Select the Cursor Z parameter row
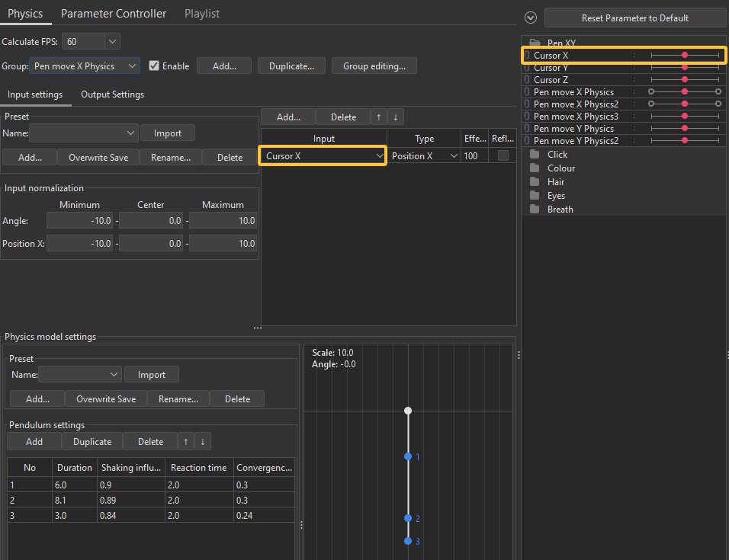 (623, 80)
